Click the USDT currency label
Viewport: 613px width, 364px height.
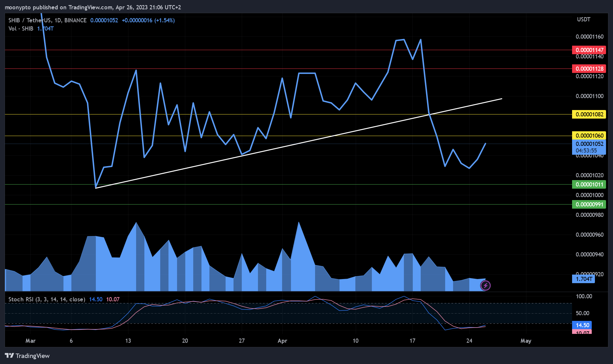pyautogui.click(x=584, y=20)
